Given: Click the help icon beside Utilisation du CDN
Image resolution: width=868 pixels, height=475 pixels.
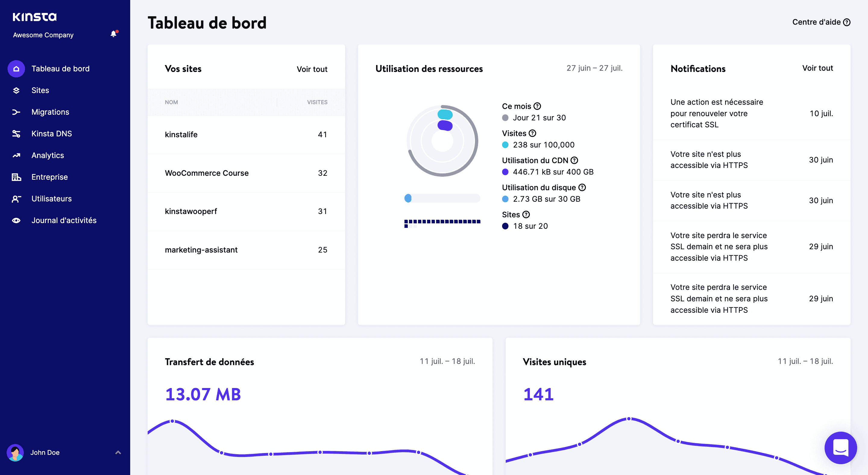Looking at the screenshot, I should tap(575, 160).
